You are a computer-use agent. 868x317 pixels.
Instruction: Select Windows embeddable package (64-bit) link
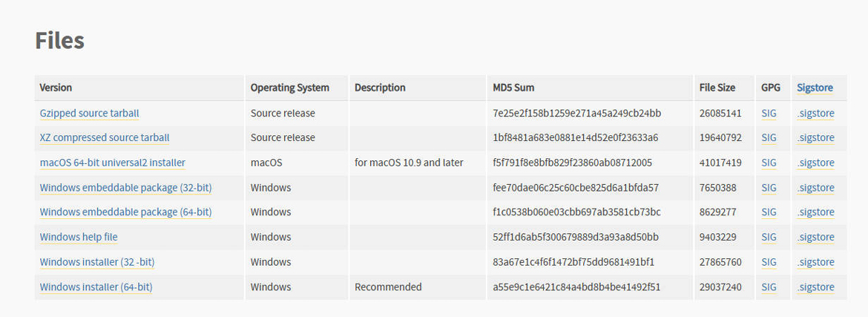point(125,212)
